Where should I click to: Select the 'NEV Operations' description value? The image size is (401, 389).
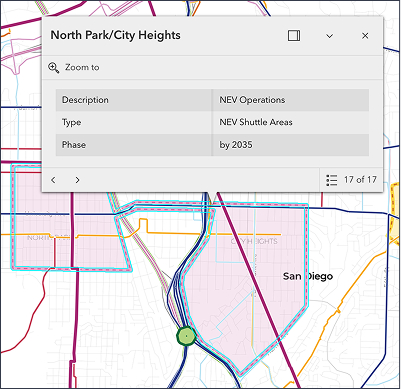[x=252, y=100]
